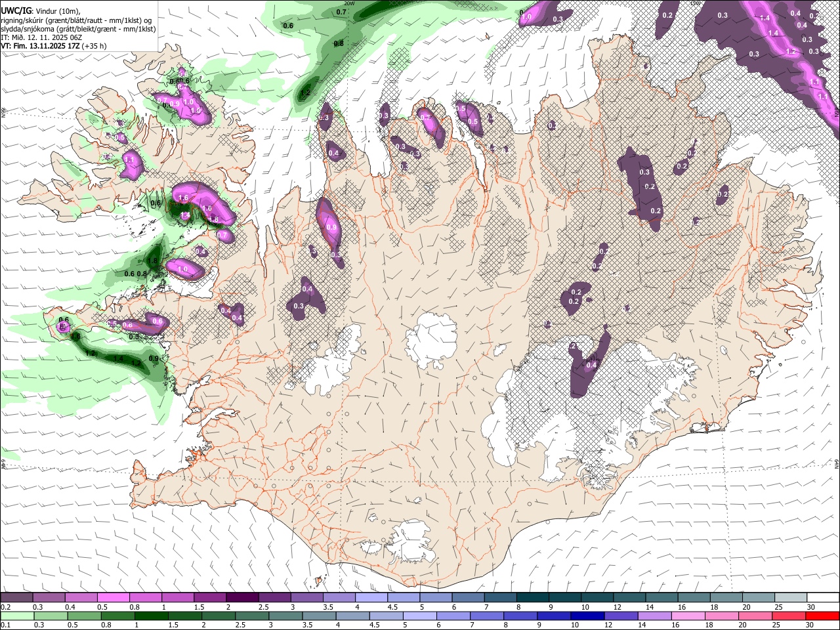
Task: Click the white swatch ending the upper legend
Action: [823, 597]
